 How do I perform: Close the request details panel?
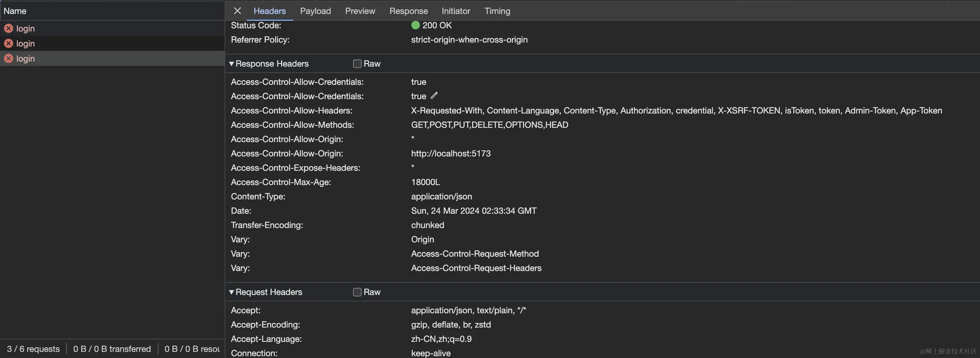pyautogui.click(x=237, y=11)
